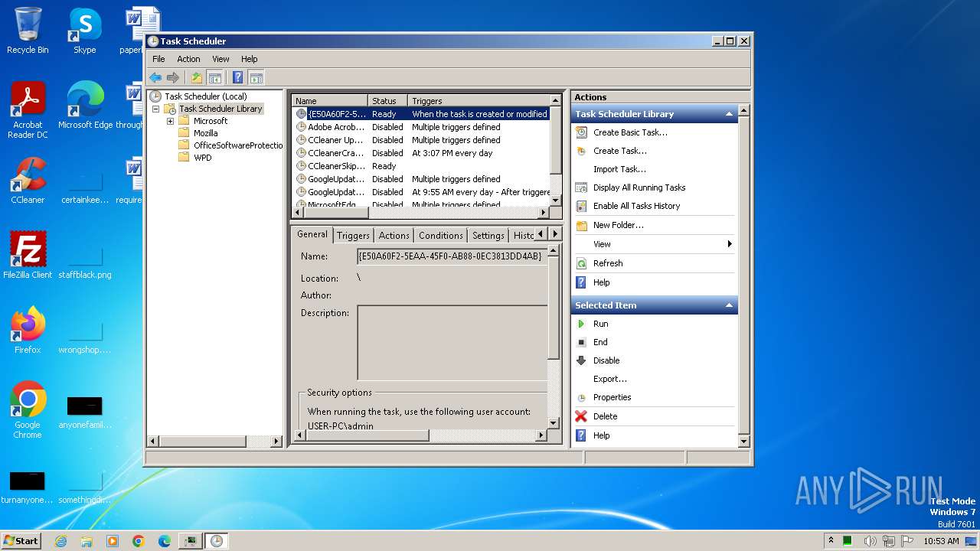Switch to the Triggers tab
The height and width of the screenshot is (551, 980).
pyautogui.click(x=353, y=236)
